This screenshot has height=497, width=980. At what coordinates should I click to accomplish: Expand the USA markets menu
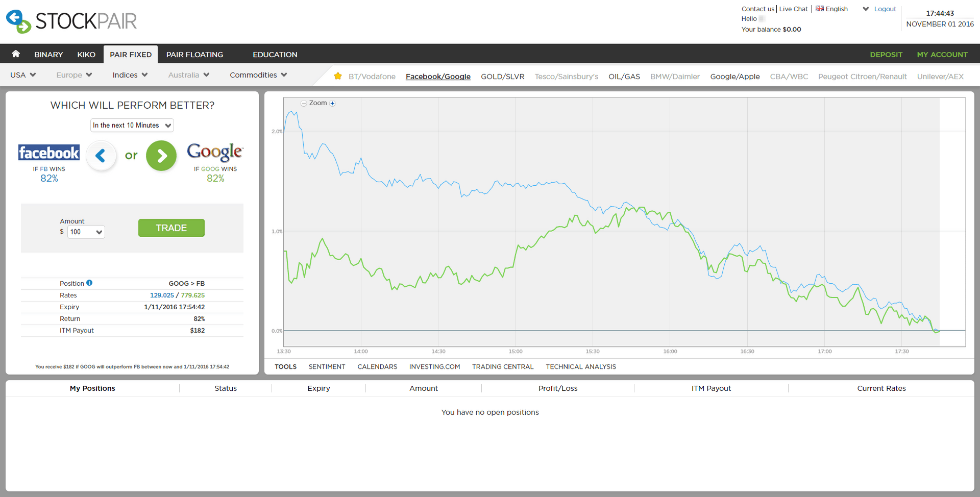[23, 75]
